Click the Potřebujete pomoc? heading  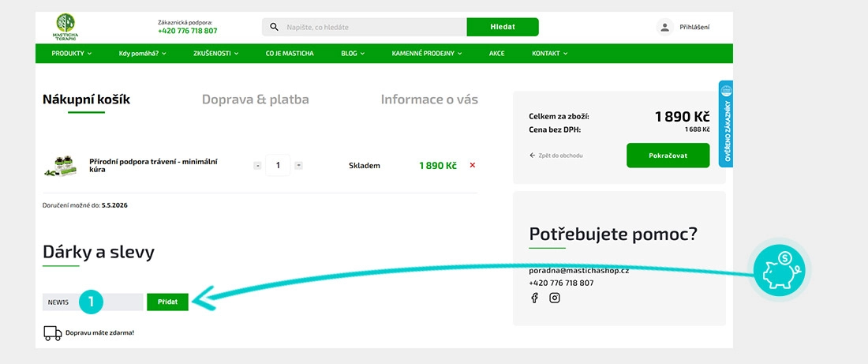tap(613, 234)
